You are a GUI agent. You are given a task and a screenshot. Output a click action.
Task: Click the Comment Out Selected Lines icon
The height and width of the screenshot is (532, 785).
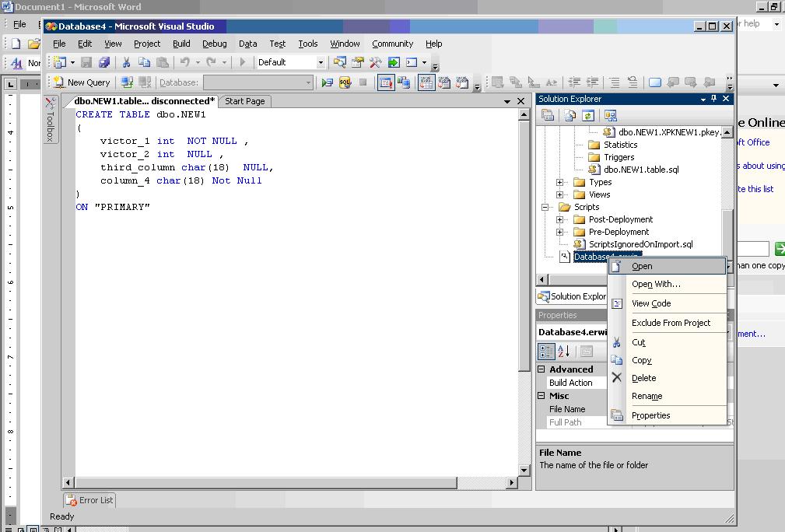click(x=615, y=82)
